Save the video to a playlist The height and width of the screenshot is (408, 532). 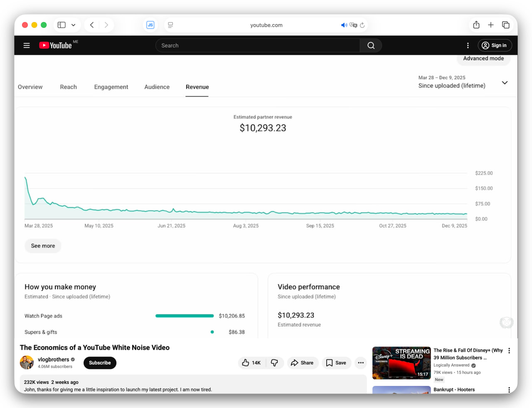pyautogui.click(x=336, y=363)
